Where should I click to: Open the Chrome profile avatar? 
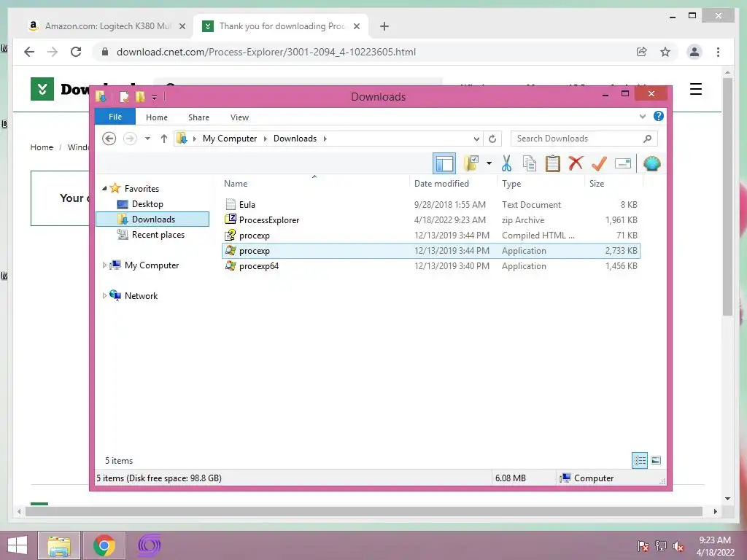click(x=694, y=52)
